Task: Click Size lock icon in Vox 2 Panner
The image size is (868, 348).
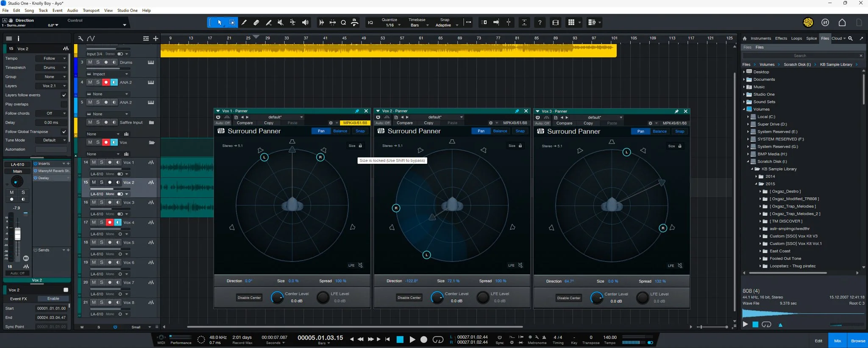Action: pos(520,146)
